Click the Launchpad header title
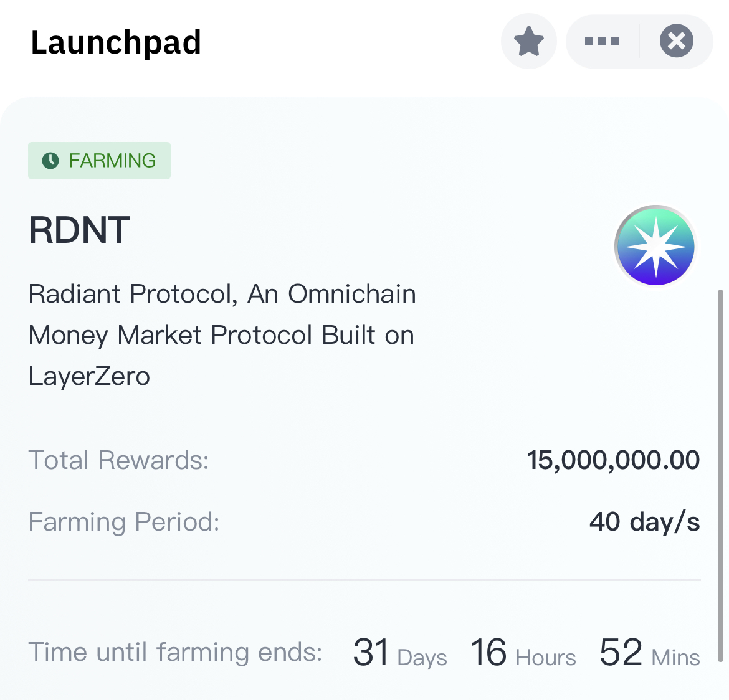Image resolution: width=729 pixels, height=700 pixels. (x=116, y=42)
